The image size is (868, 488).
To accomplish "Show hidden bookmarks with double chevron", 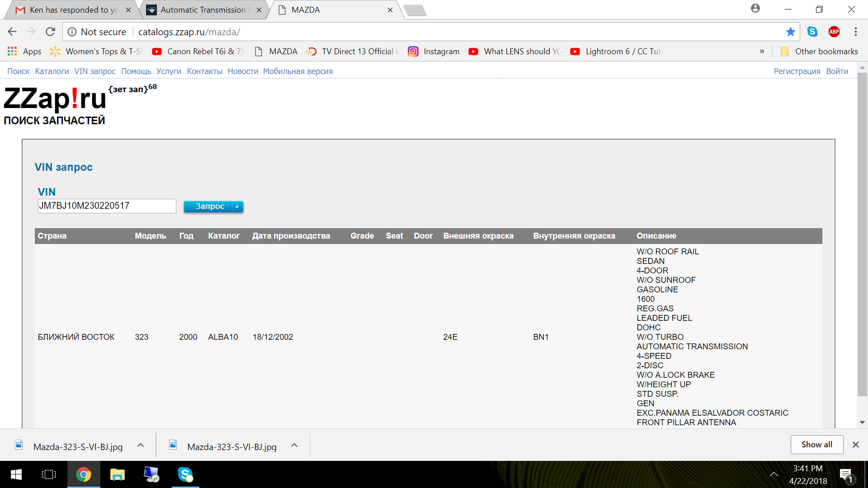I will 762,52.
